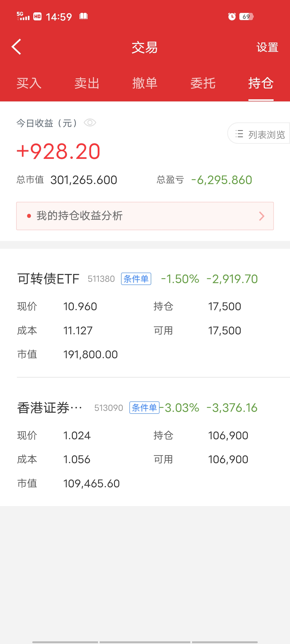Tap the battery indicator icon
Viewport: 290px width, 644px height.
click(246, 17)
